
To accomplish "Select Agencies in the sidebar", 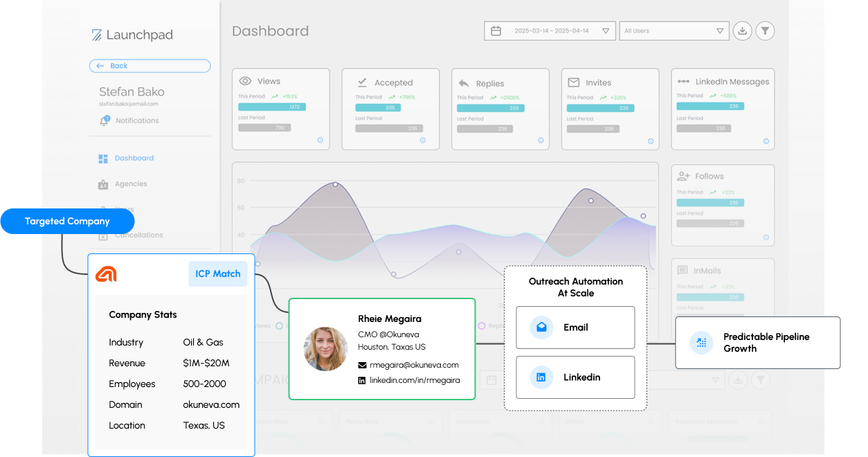I will [x=131, y=184].
